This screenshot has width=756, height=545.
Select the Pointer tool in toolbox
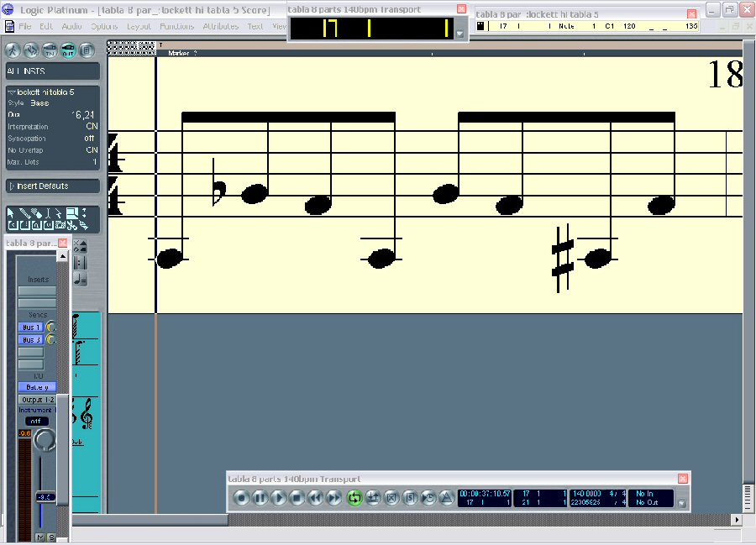pyautogui.click(x=13, y=213)
